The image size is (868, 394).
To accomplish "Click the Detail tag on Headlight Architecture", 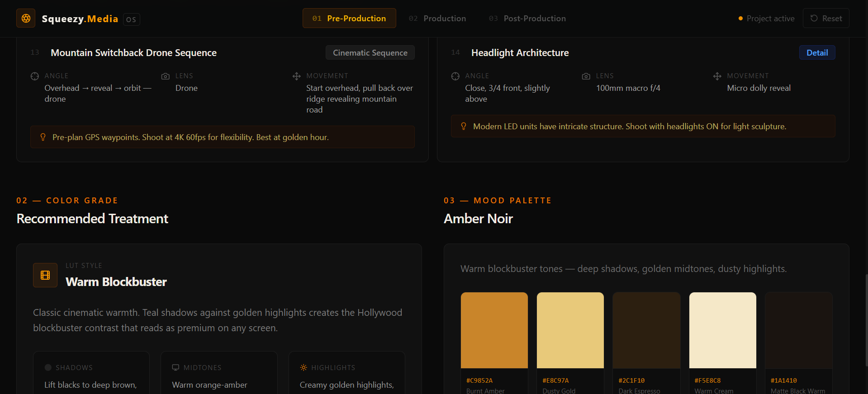I will tap(817, 52).
